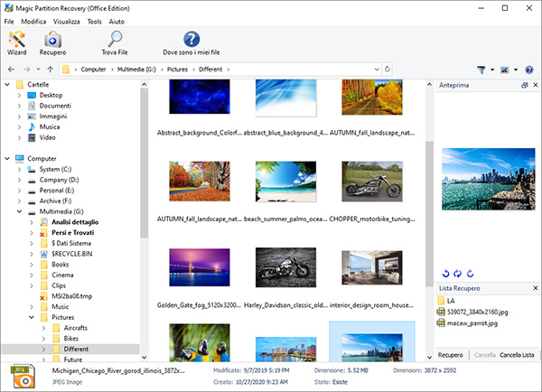542x392 pixels.
Task: Select Musica library folder
Action: 50,126
